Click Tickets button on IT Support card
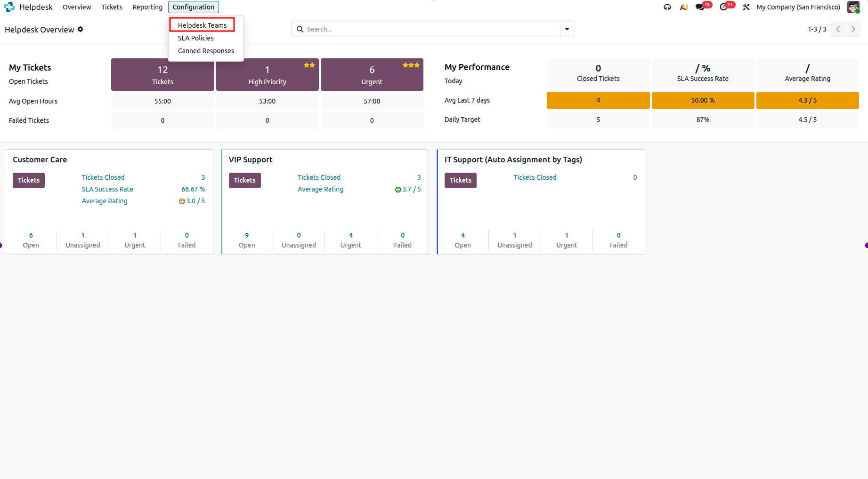 (461, 180)
